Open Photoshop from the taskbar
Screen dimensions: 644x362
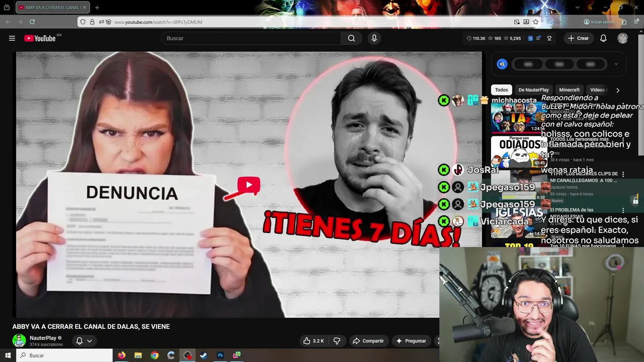[220, 355]
